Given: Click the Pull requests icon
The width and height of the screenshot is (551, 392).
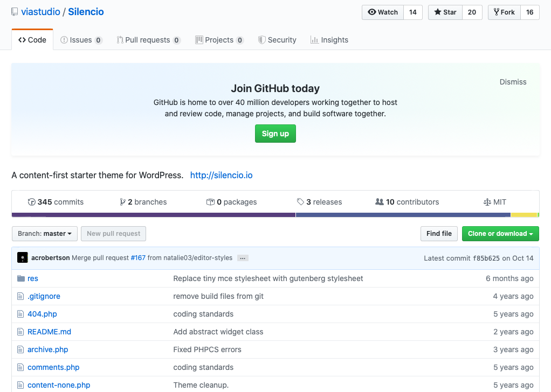Looking at the screenshot, I should coord(120,40).
